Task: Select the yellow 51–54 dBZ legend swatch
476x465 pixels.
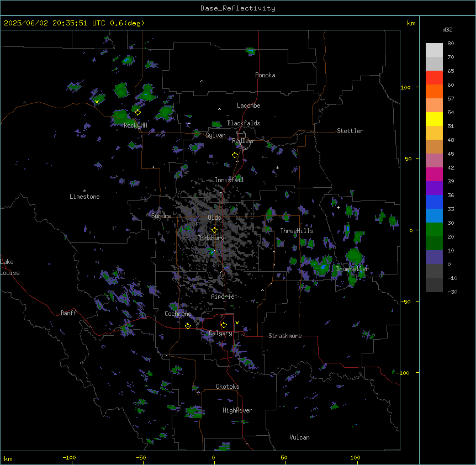Action: (434, 119)
